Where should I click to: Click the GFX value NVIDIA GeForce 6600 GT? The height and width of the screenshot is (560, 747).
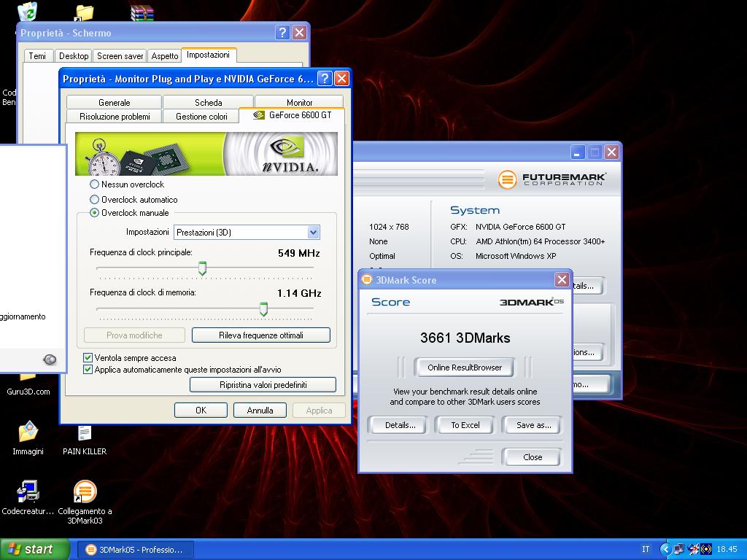(x=520, y=227)
